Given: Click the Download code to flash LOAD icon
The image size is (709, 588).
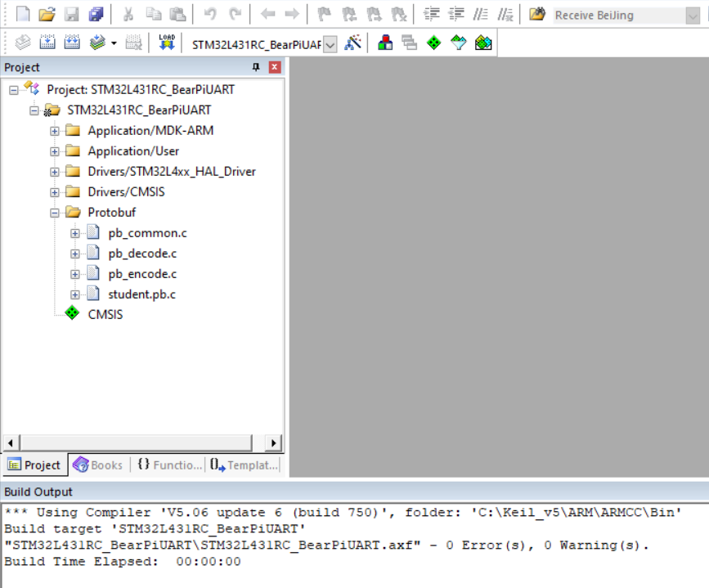Looking at the screenshot, I should click(x=167, y=43).
